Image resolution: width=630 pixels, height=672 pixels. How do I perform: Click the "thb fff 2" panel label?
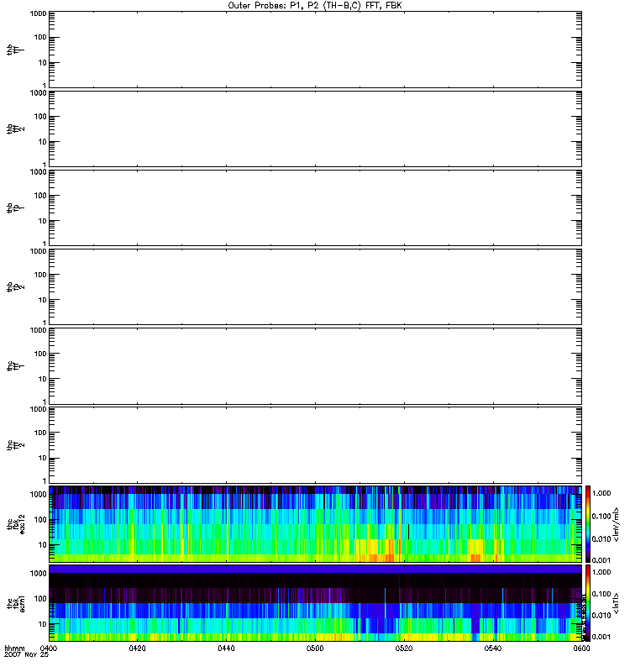click(15, 129)
